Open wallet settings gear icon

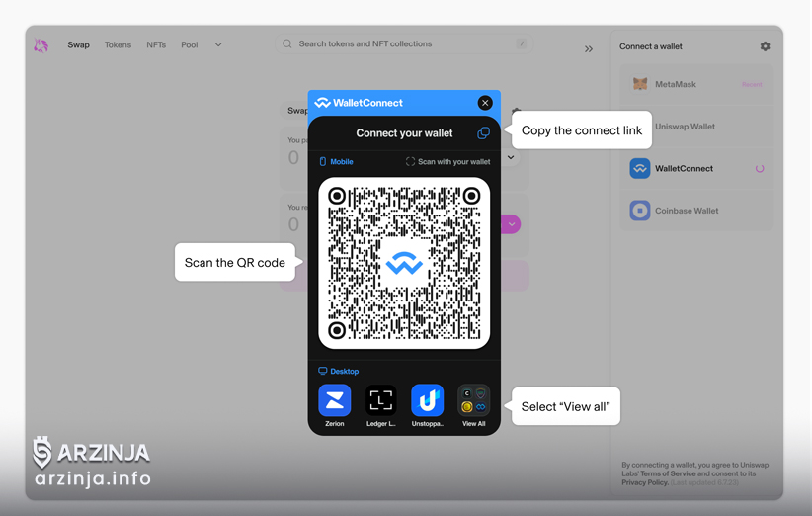point(765,46)
